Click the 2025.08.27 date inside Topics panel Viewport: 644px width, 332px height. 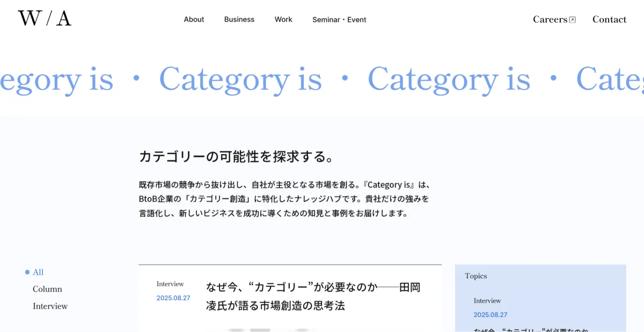click(491, 315)
